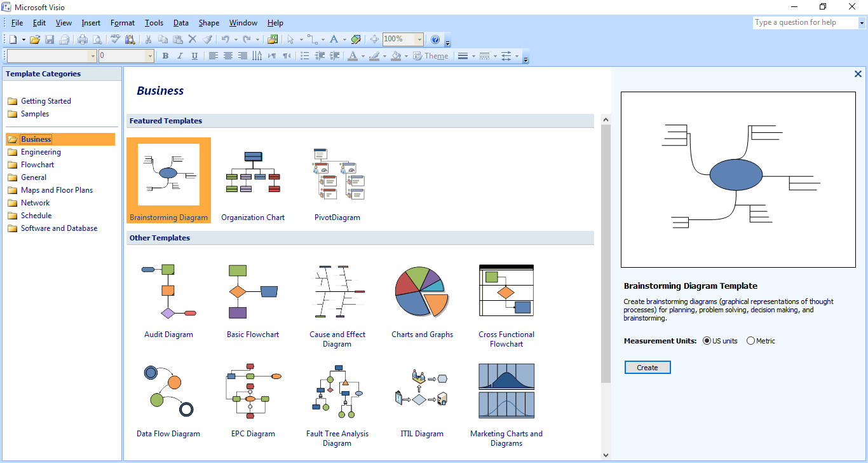Click the blue Help question-mark icon
The image size is (868, 463).
tap(435, 39)
